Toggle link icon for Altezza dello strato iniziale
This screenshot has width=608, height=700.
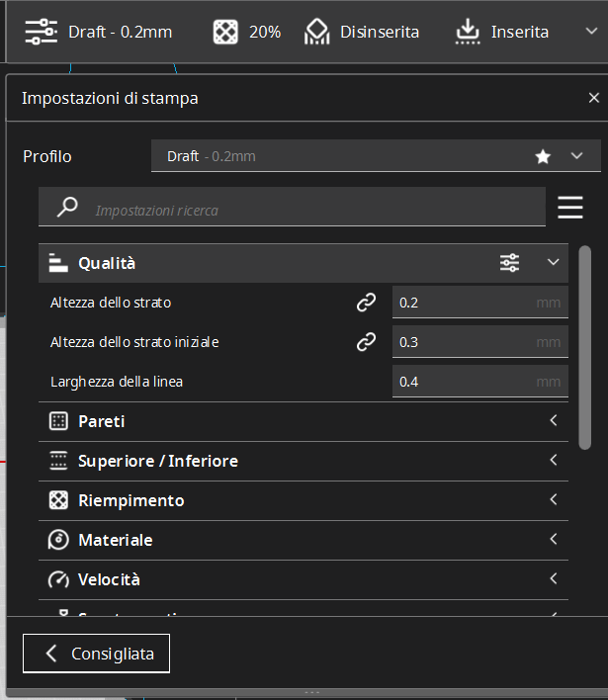click(366, 342)
